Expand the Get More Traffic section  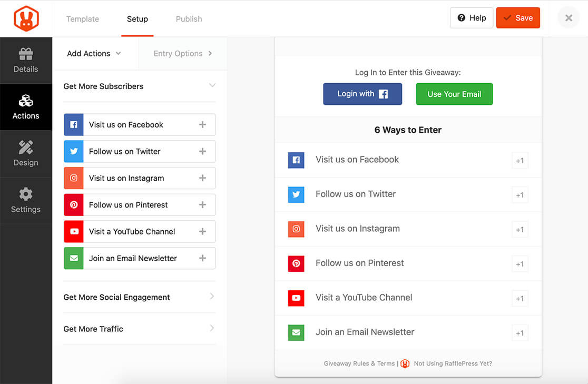click(x=140, y=329)
